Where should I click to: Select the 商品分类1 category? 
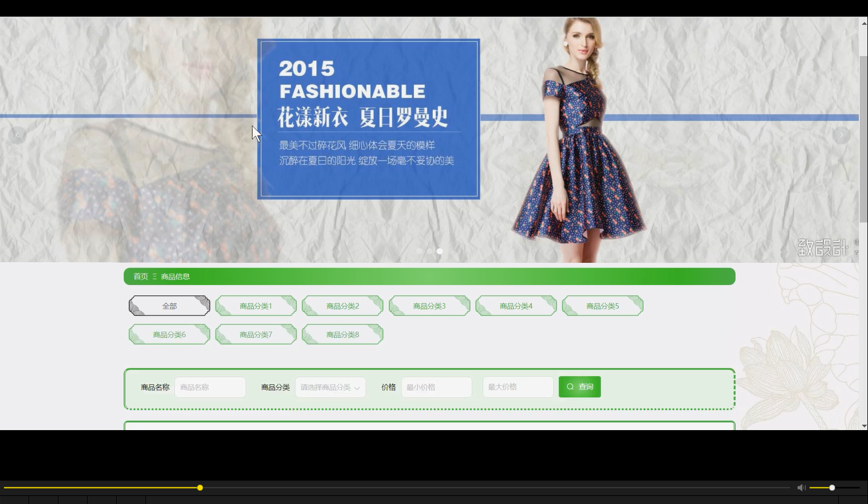click(x=255, y=305)
